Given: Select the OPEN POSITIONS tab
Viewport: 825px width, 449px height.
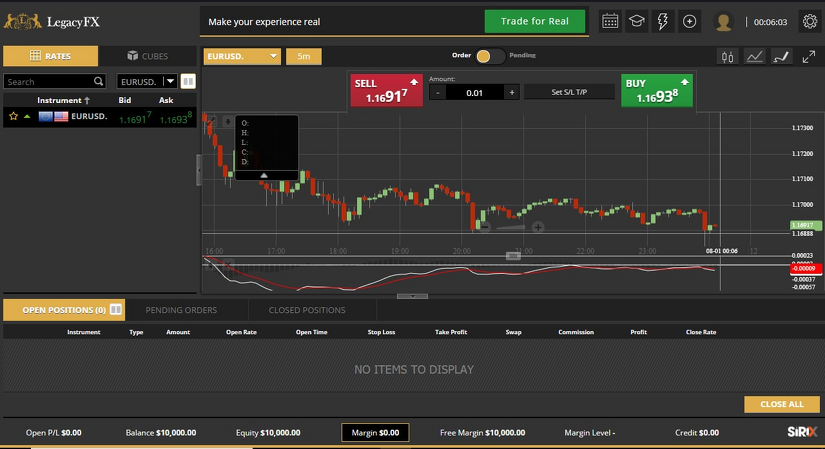Looking at the screenshot, I should (x=64, y=310).
